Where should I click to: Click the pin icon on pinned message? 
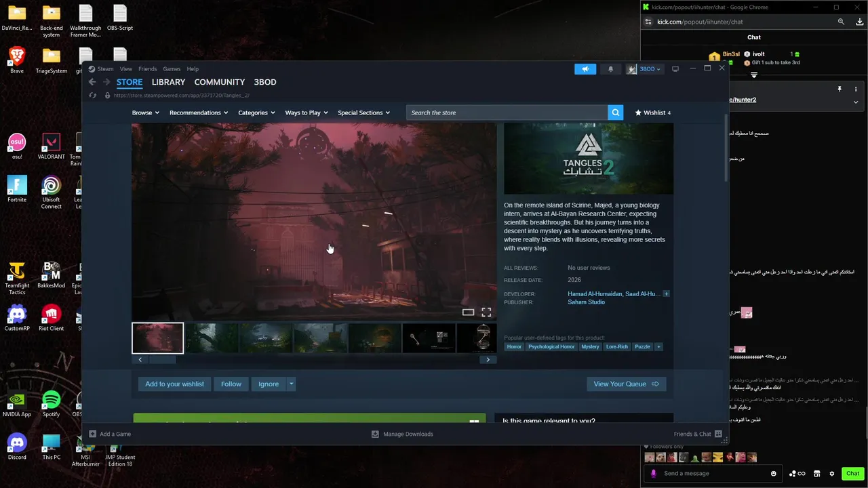click(840, 89)
